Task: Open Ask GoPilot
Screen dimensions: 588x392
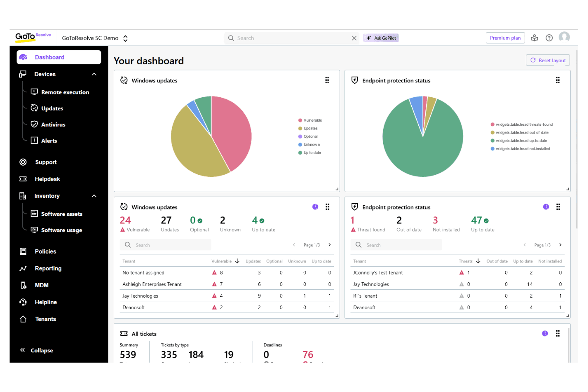Action: (381, 38)
